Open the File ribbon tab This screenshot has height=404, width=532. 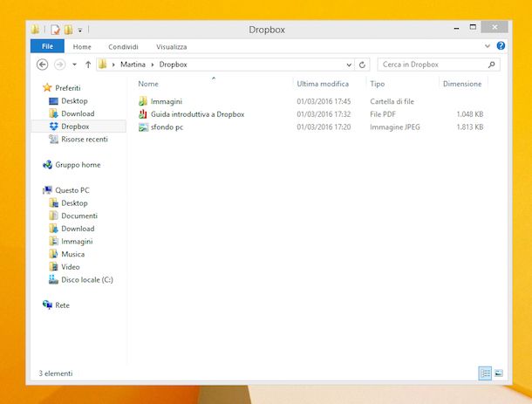click(x=47, y=46)
